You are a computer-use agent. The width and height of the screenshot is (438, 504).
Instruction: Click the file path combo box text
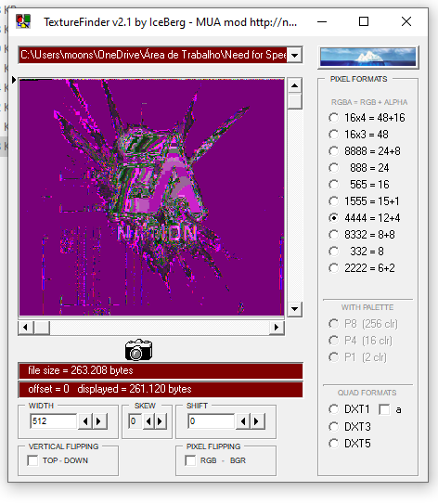coord(153,55)
